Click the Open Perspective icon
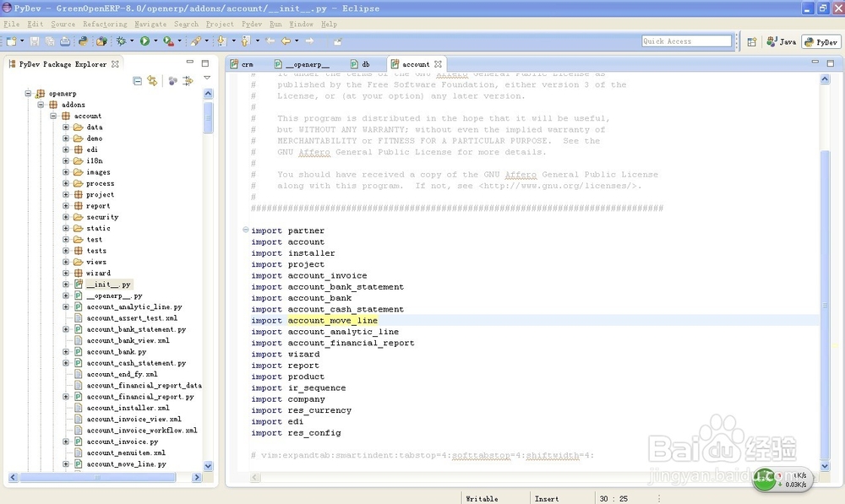The height and width of the screenshot is (504, 845). pos(752,41)
